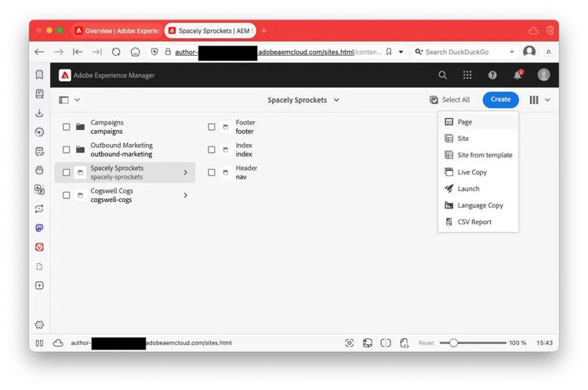Toggle the browser panel sidebar

(x=39, y=343)
